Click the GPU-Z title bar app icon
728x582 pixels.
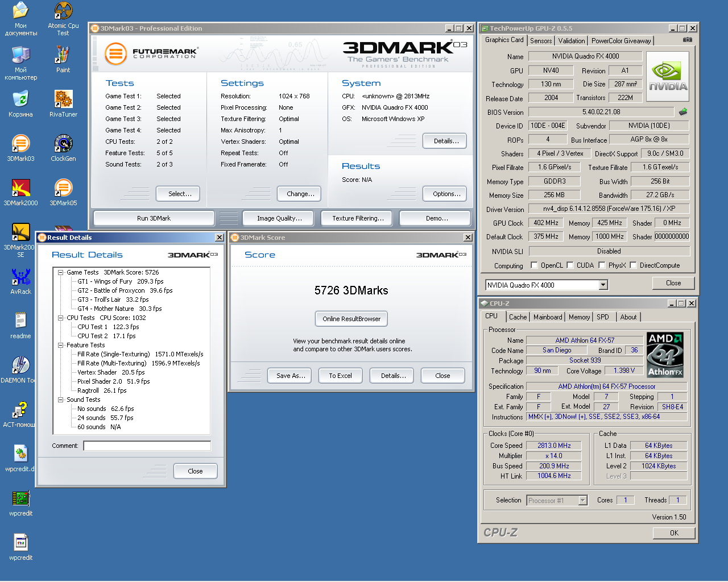click(485, 28)
